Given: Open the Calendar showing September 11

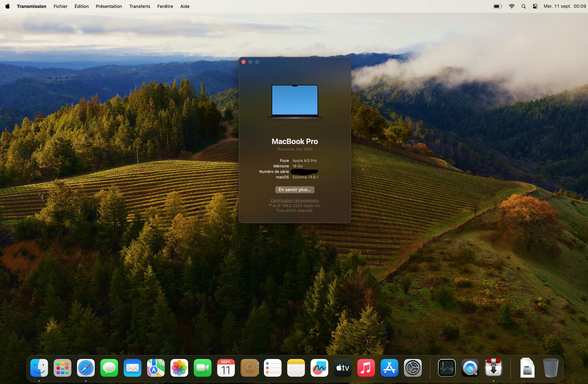Looking at the screenshot, I should click(225, 368).
